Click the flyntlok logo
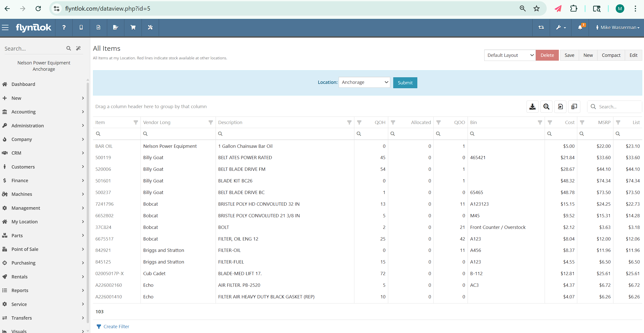 pyautogui.click(x=34, y=27)
